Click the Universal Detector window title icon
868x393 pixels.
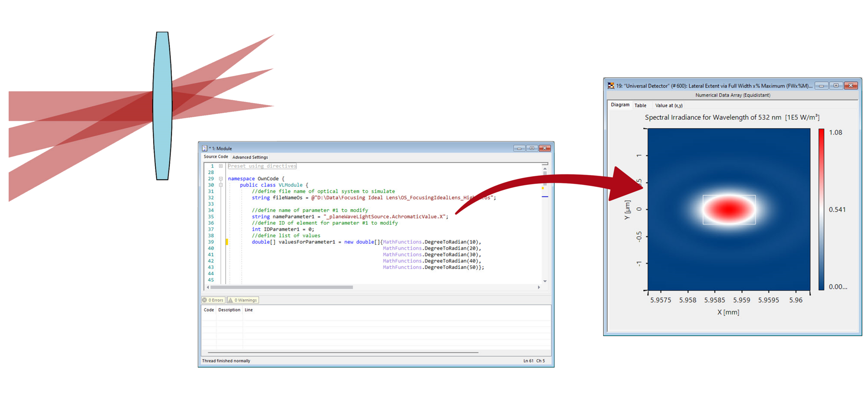coord(611,86)
